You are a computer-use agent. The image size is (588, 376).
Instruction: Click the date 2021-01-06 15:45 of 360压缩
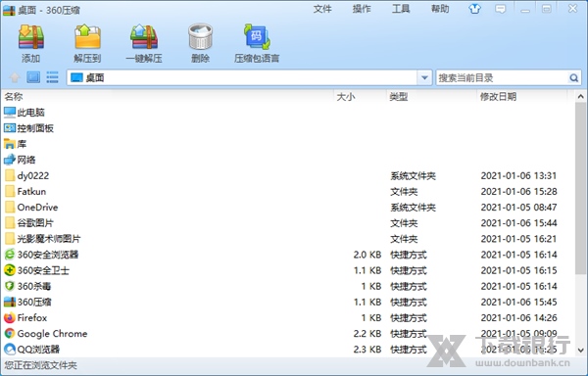tap(518, 302)
